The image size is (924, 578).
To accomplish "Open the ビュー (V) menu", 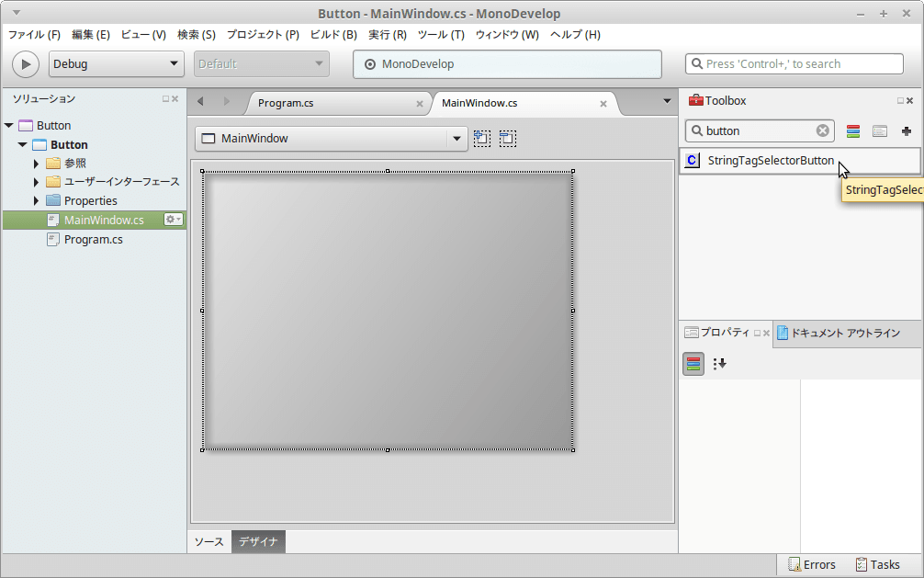I will click(x=143, y=35).
